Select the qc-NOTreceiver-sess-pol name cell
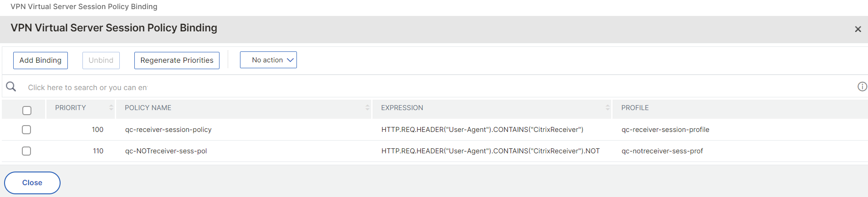The width and height of the screenshot is (868, 197). [x=166, y=151]
